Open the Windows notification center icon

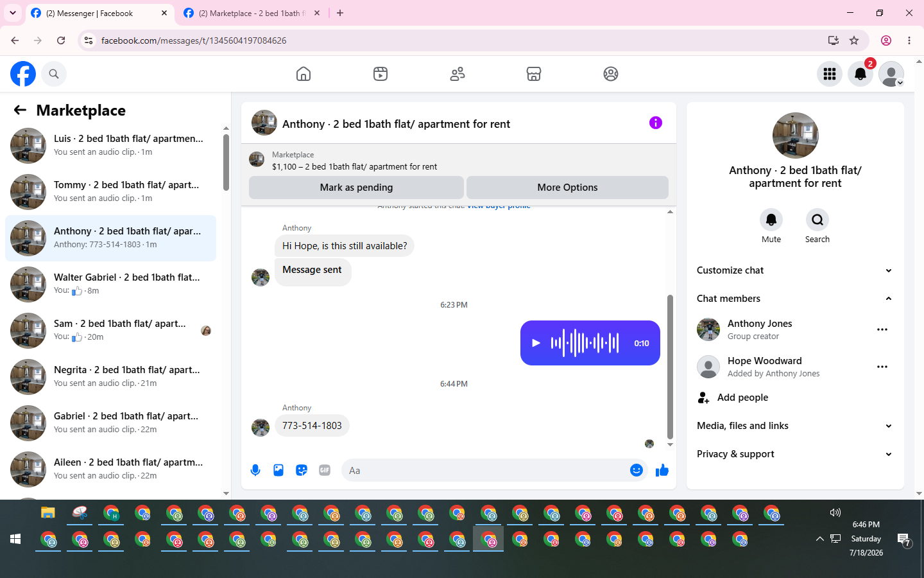coord(904,539)
